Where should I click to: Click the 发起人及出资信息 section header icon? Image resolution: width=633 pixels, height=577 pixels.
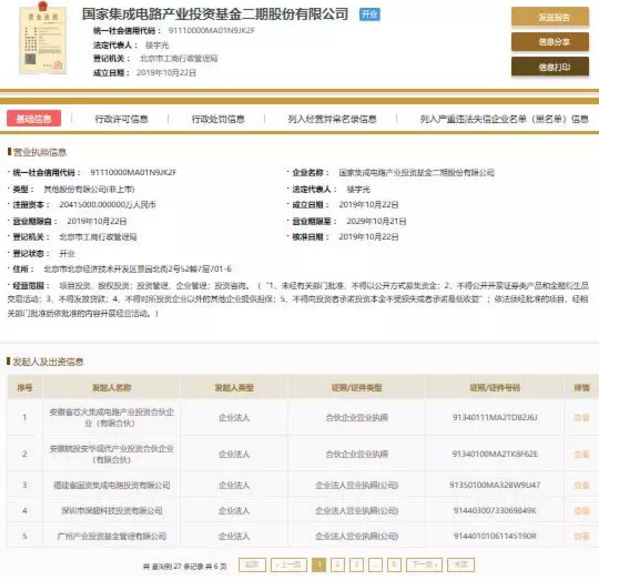coord(10,362)
